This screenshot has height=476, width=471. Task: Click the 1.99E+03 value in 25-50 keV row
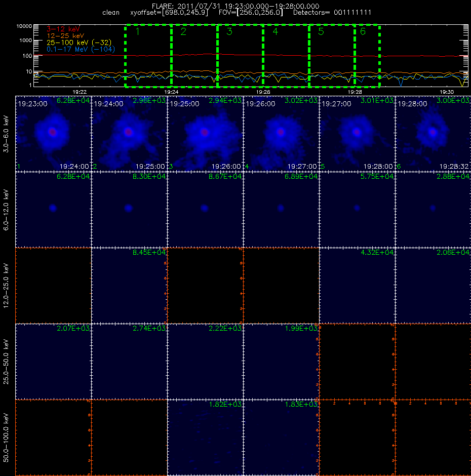pyautogui.click(x=301, y=328)
